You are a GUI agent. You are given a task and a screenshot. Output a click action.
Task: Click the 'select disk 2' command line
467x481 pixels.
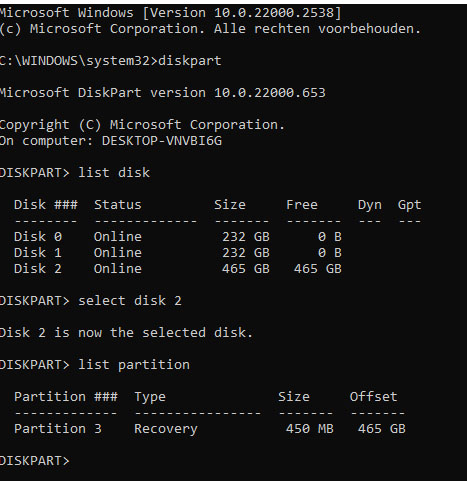pos(91,301)
